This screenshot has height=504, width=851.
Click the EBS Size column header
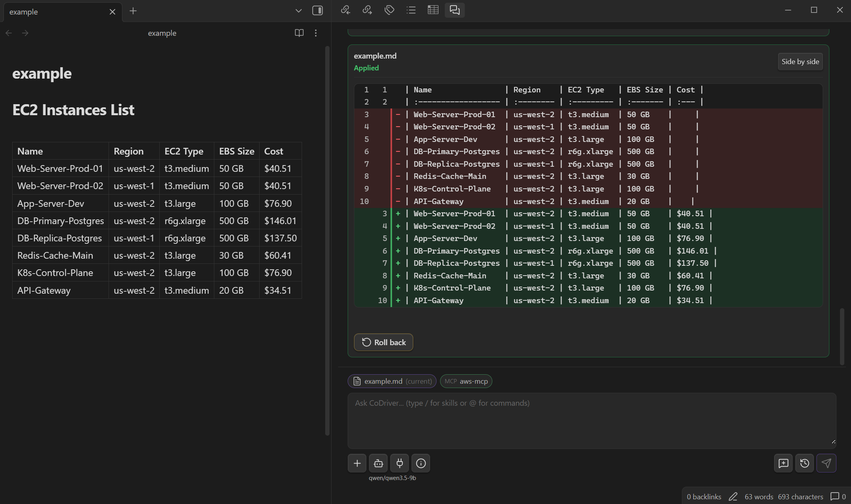pyautogui.click(x=237, y=151)
